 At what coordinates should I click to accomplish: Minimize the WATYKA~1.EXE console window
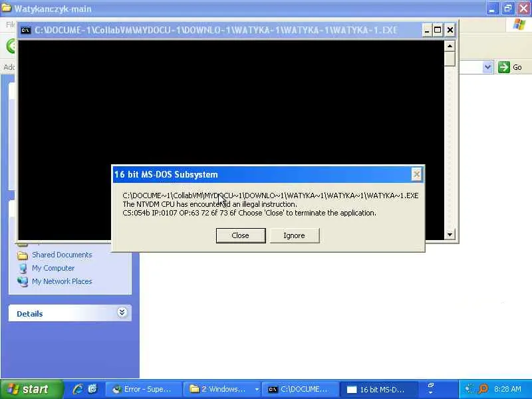coord(427,31)
